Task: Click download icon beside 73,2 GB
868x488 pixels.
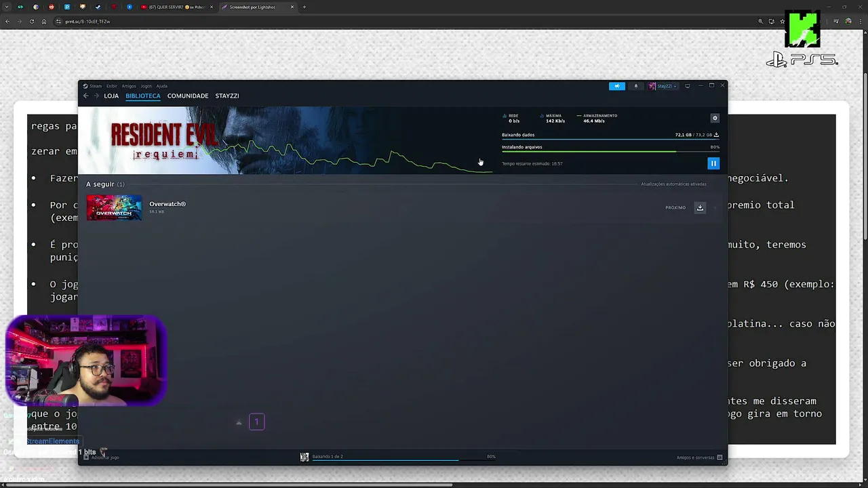Action: 716,135
